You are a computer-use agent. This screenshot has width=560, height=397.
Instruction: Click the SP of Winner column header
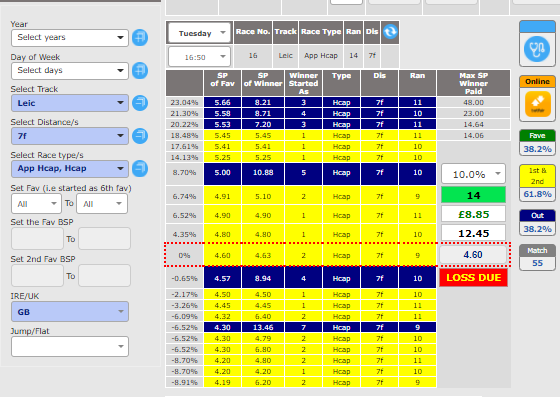[263, 83]
